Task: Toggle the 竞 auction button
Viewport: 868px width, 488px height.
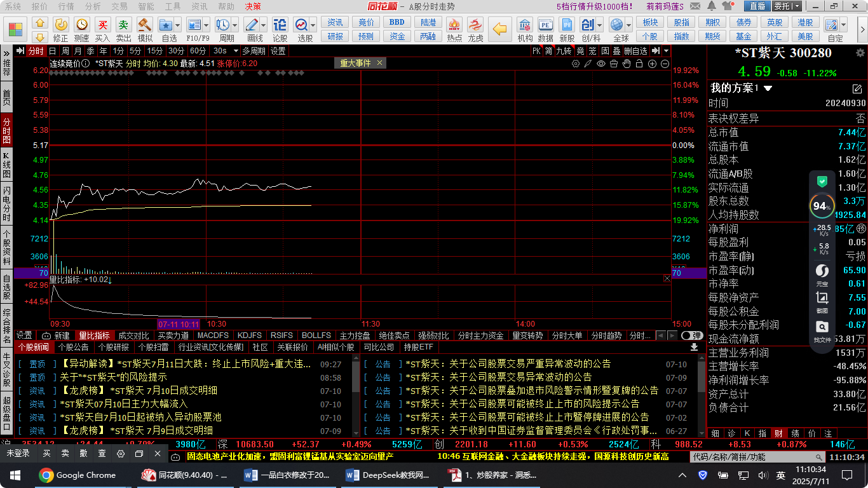Action: [x=580, y=51]
